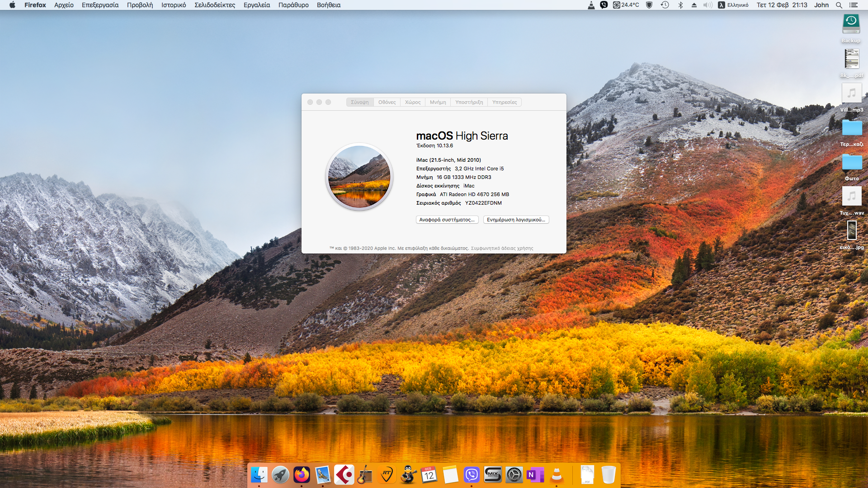Click the Bluetooth menu bar icon
868x488 pixels.
coord(680,5)
